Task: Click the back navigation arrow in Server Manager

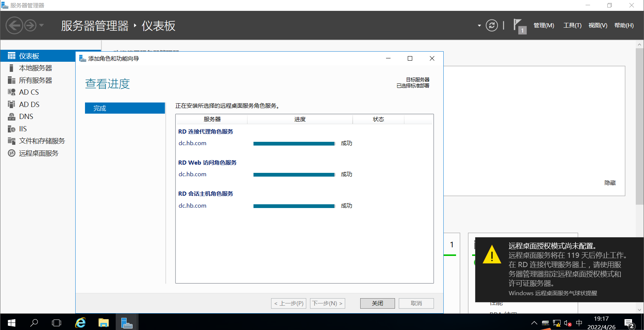Action: (14, 25)
